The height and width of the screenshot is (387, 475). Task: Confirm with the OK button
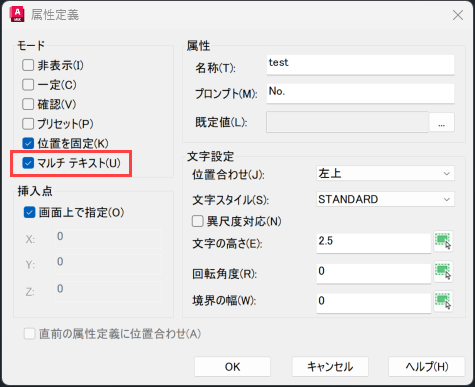coord(232,367)
